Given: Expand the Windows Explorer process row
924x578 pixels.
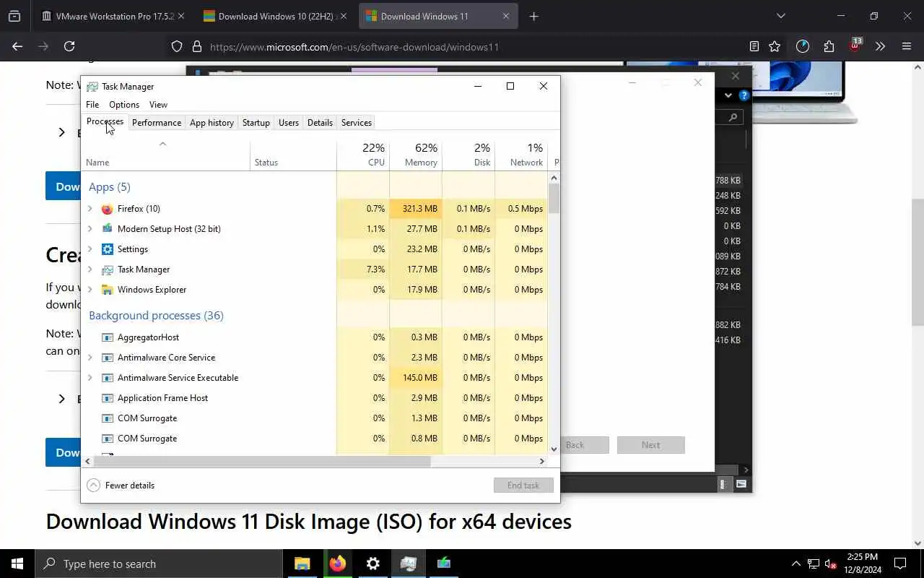Looking at the screenshot, I should [90, 290].
